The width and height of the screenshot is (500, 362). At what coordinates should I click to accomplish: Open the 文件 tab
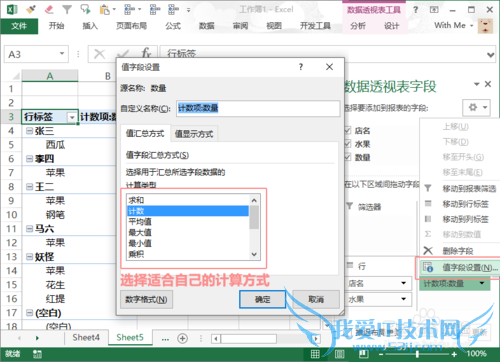(19, 26)
